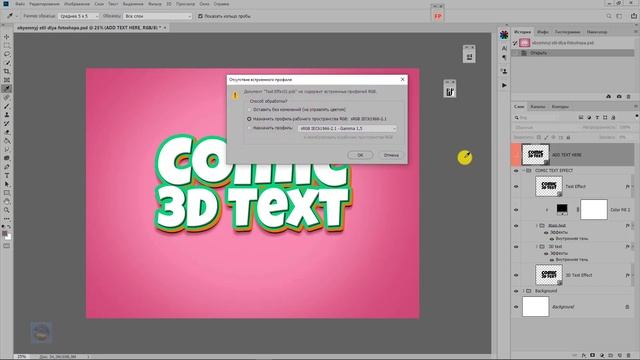Open Layers panel flyout menu
The height and width of the screenshot is (360, 640).
pos(636,107)
